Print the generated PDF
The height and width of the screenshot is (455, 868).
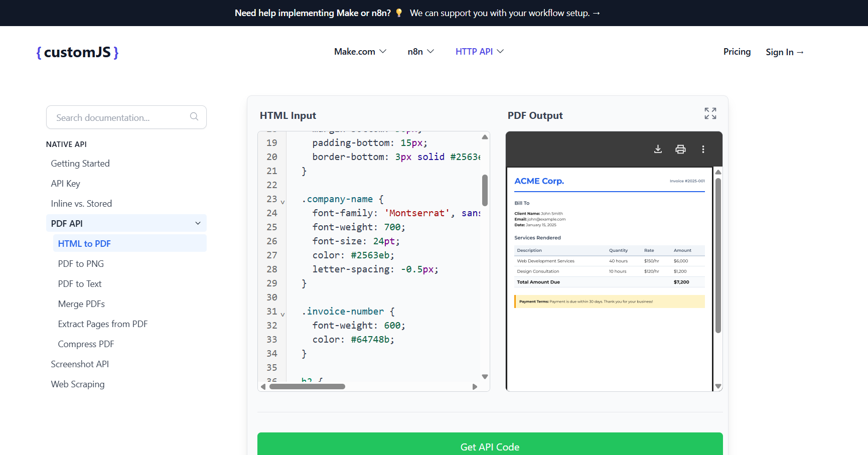(680, 149)
